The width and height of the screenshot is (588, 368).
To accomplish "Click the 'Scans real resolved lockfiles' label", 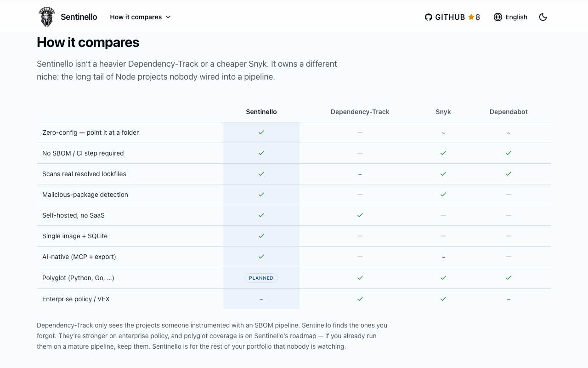I will [84, 174].
